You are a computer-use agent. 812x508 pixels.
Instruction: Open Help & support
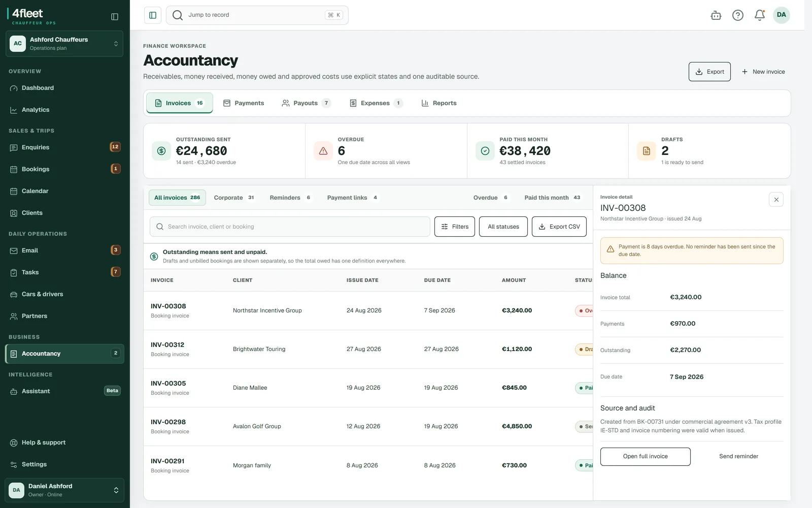64,442
